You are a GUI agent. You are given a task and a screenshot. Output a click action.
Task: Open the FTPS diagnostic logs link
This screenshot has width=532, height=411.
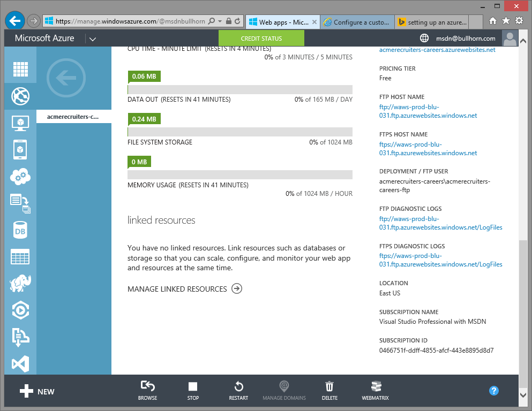click(x=440, y=260)
